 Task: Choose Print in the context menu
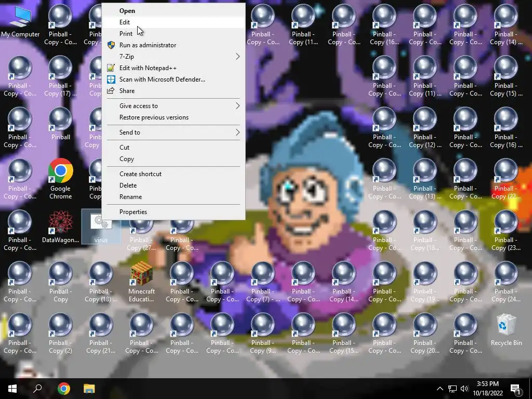pos(174,34)
